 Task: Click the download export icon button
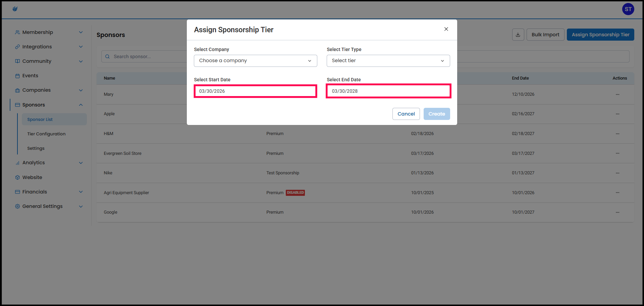point(518,35)
